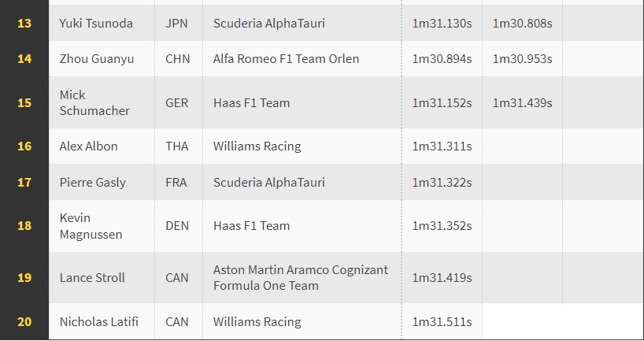Select Alex Albon in the table
The image size is (644, 341).
click(x=88, y=146)
